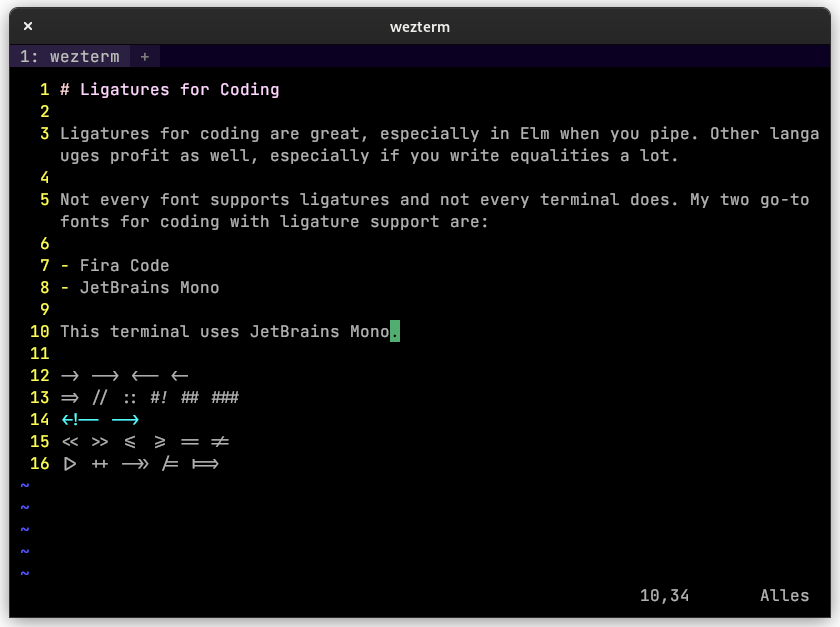Click the cyan comment-open ligature on line 14
Image resolution: width=840 pixels, height=627 pixels.
point(80,420)
